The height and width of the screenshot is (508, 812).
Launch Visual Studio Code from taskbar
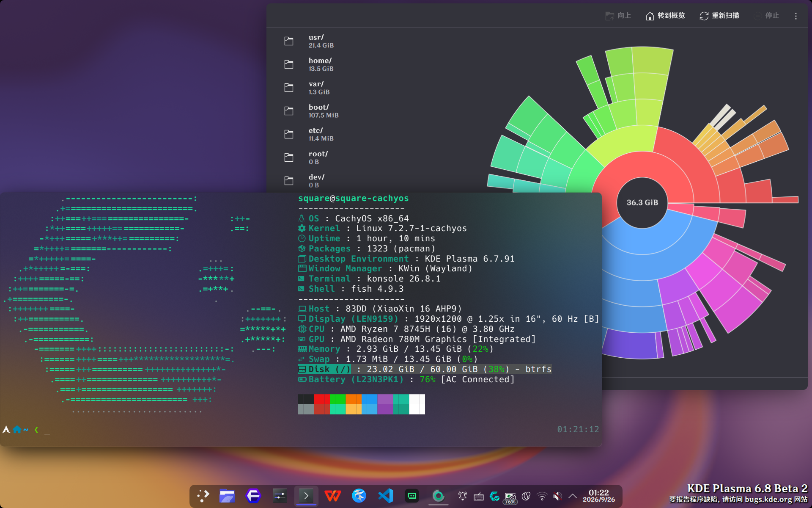385,496
